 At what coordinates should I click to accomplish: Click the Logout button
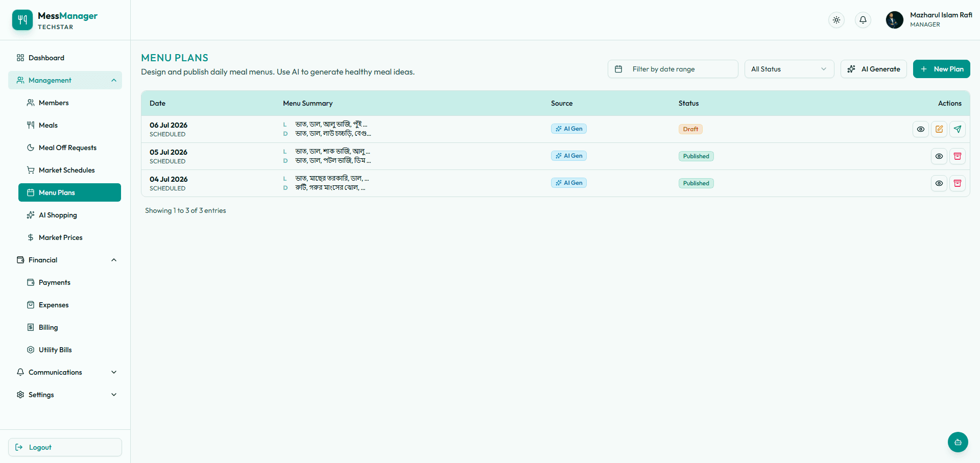[65, 447]
